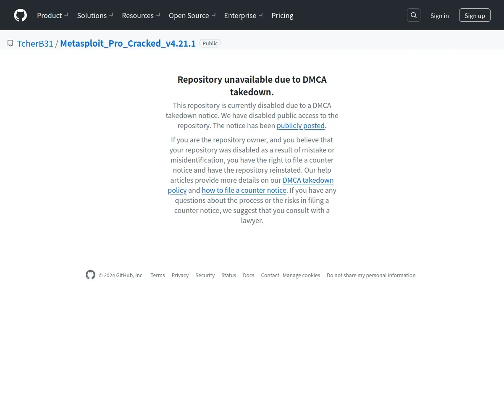Click the © 2024 GitHub, Inc. text
Image resolution: width=504 pixels, height=420 pixels.
tap(121, 276)
